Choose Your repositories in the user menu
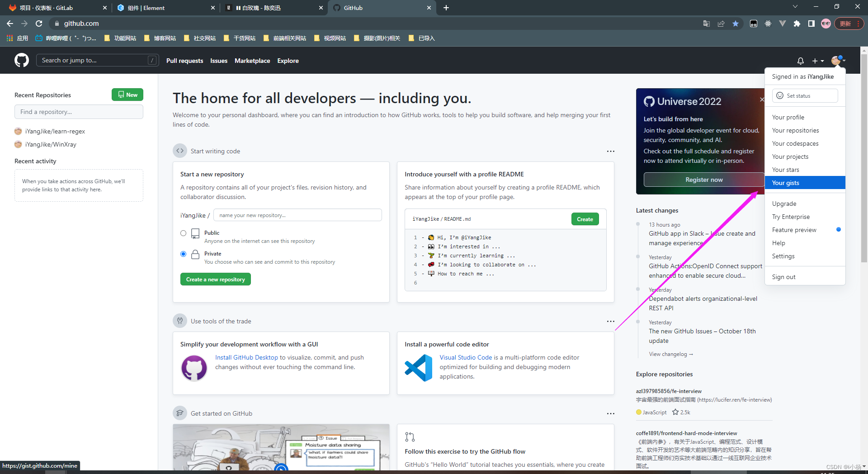Screen dimensions: 868x474 [805, 130]
